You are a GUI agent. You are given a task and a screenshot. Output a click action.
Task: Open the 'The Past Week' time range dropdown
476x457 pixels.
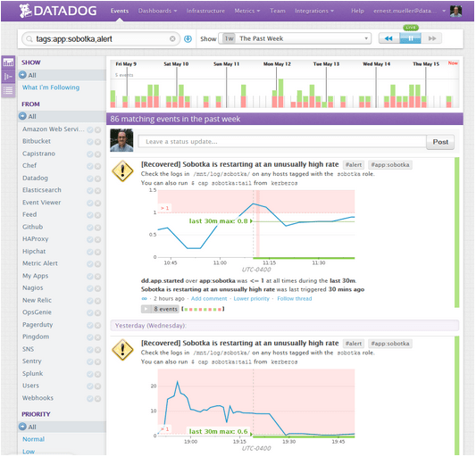click(x=295, y=38)
